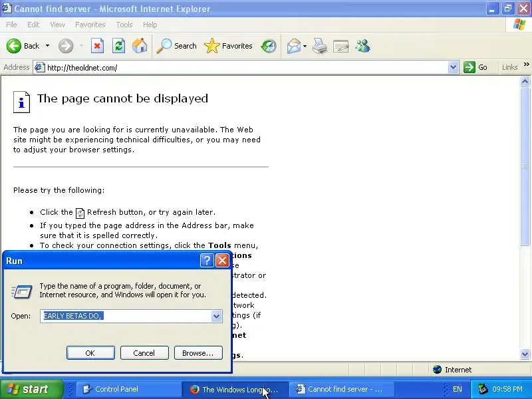Image resolution: width=532 pixels, height=399 pixels.
Task: Switch to Cannot find server taskbar button
Action: click(x=341, y=389)
